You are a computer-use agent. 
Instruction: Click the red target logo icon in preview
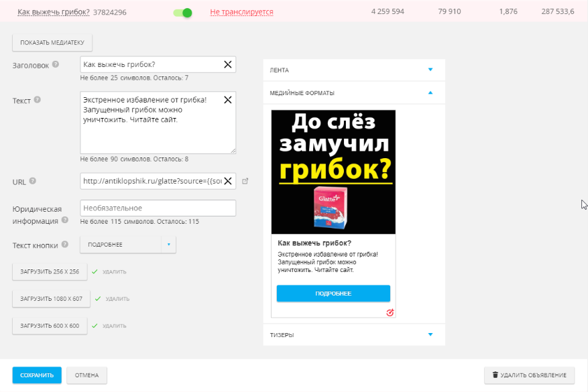(390, 312)
